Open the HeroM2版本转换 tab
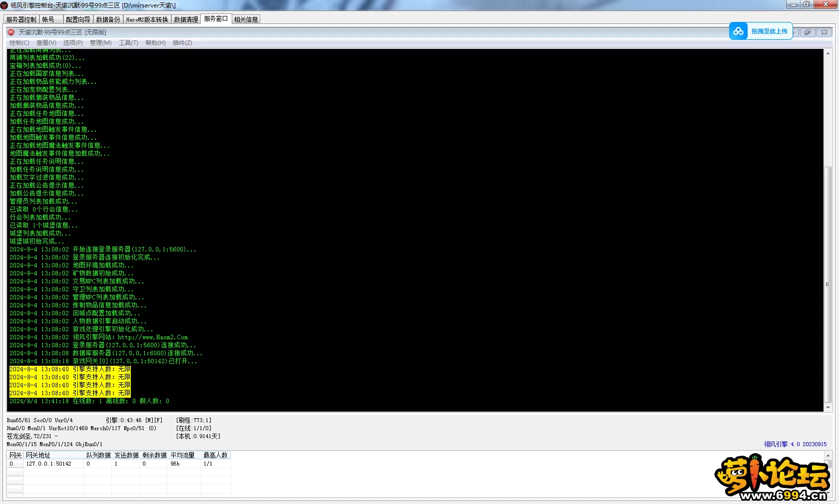The height and width of the screenshot is (504, 839). coord(147,19)
